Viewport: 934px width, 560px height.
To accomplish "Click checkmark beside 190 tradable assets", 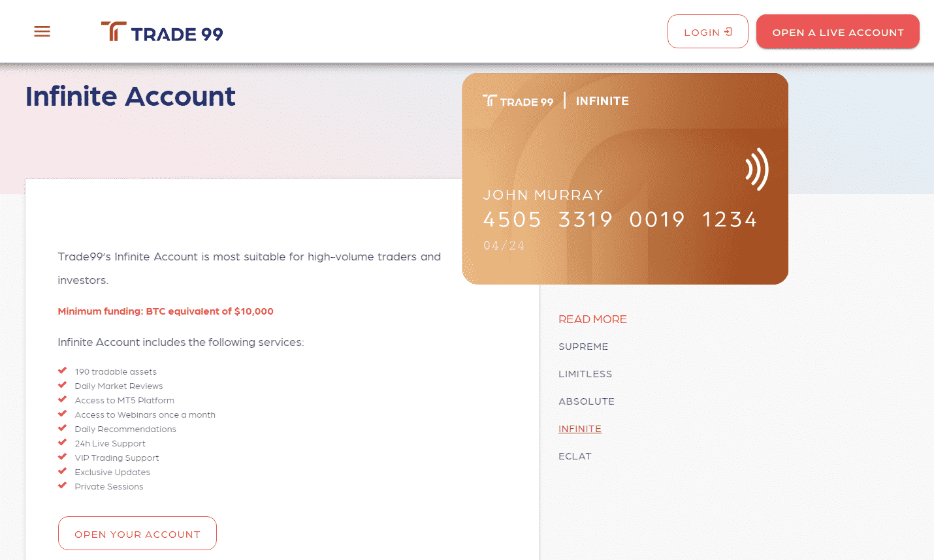I will 63,371.
